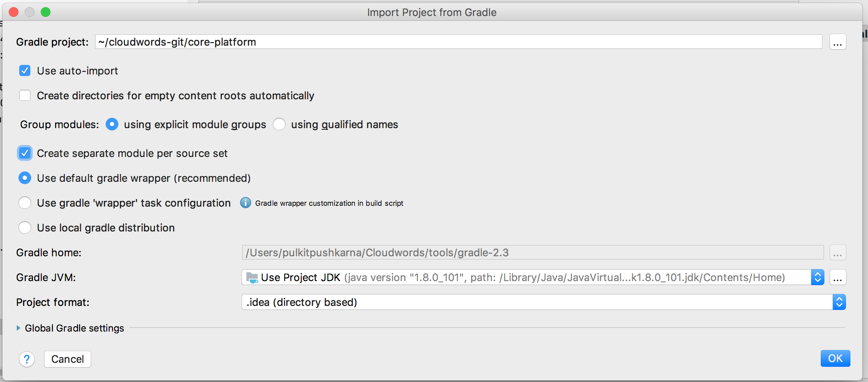
Task: Click the Group modules label
Action: (60, 125)
